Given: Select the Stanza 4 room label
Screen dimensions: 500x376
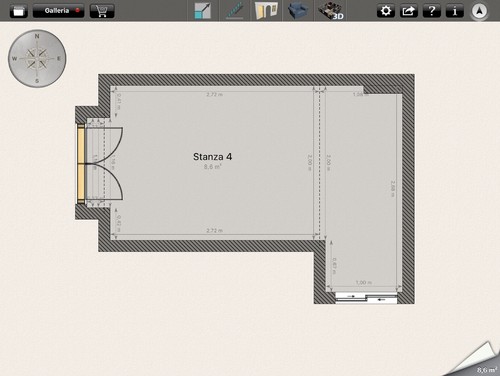Looking at the screenshot, I should 212,157.
